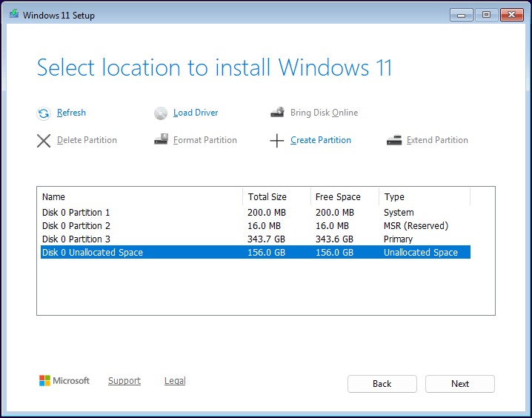
Task: Select the Create Partition link
Action: click(x=321, y=140)
